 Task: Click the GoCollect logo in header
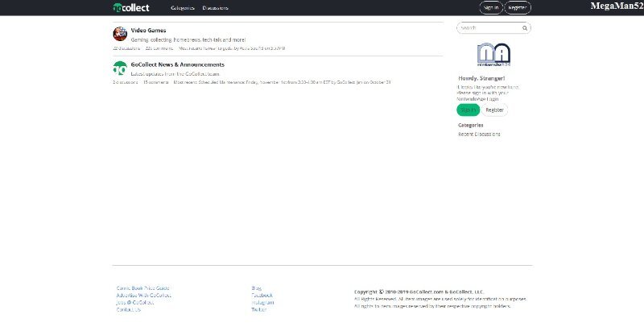tap(130, 7)
